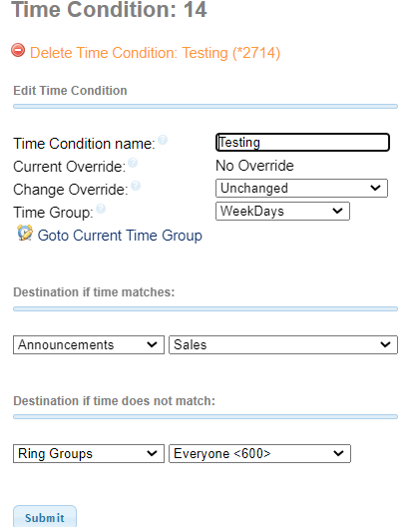Click the Time Group label text
This screenshot has height=527, width=420.
coord(53,213)
